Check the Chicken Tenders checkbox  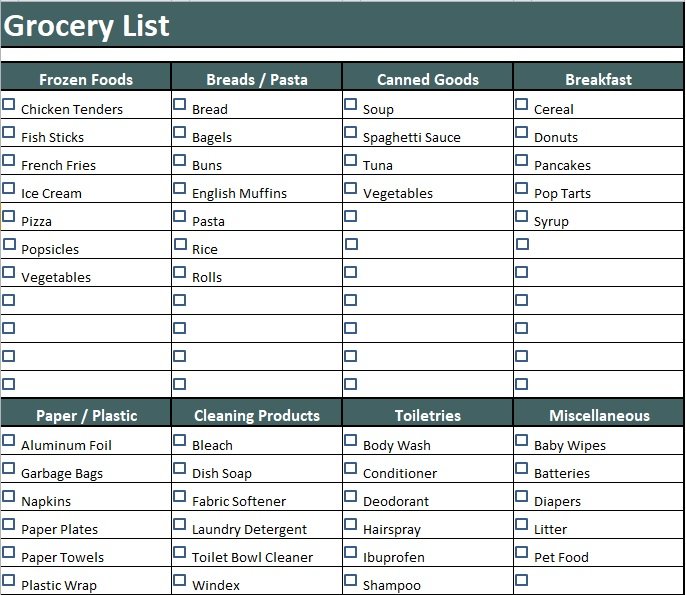(x=9, y=105)
